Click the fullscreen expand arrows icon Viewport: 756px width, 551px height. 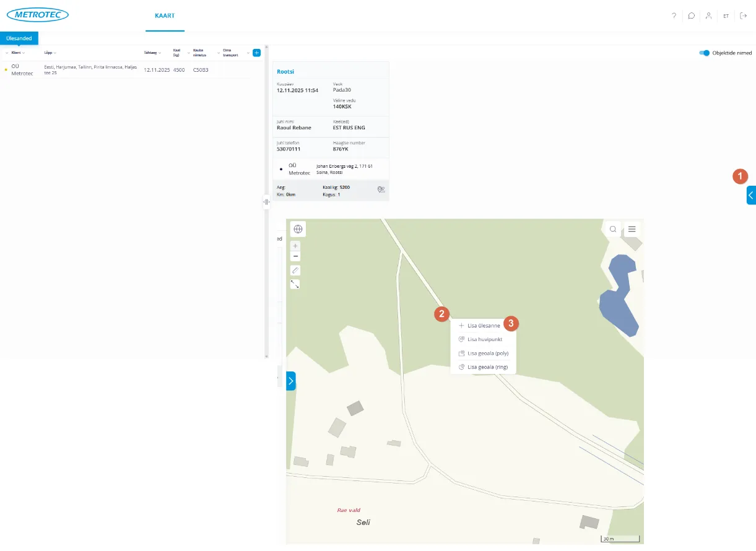click(x=295, y=284)
